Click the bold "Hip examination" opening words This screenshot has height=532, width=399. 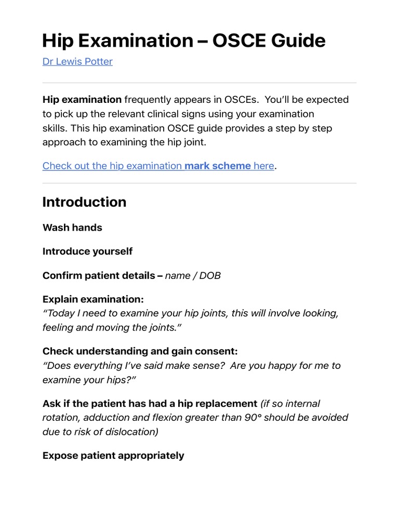coord(82,100)
